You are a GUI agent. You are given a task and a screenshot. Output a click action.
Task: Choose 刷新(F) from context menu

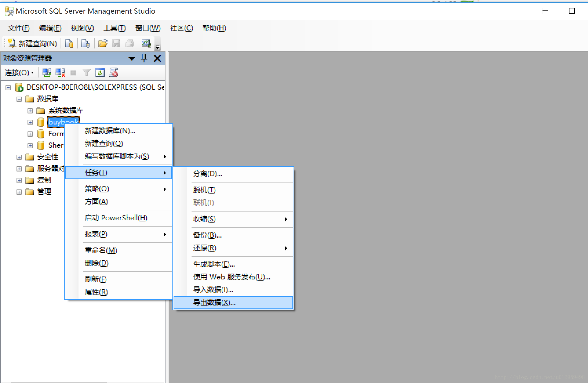click(x=119, y=279)
